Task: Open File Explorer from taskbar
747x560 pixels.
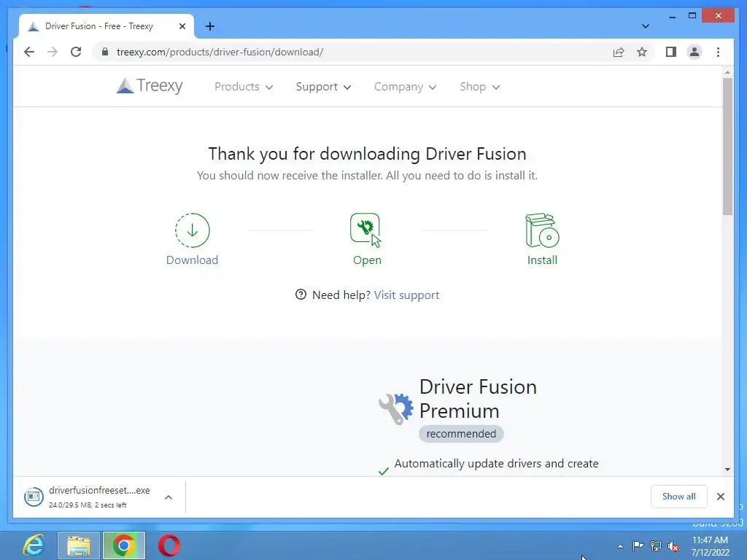Action: (x=79, y=545)
